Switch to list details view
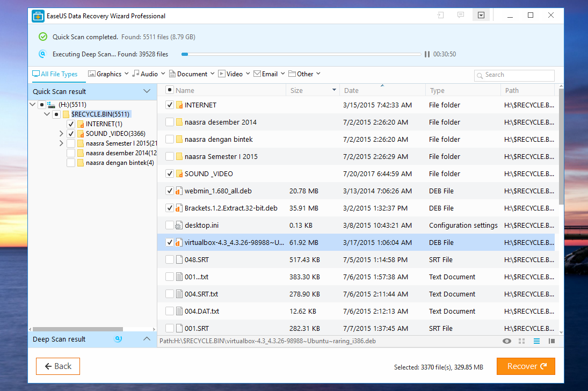The image size is (588, 391). point(536,341)
